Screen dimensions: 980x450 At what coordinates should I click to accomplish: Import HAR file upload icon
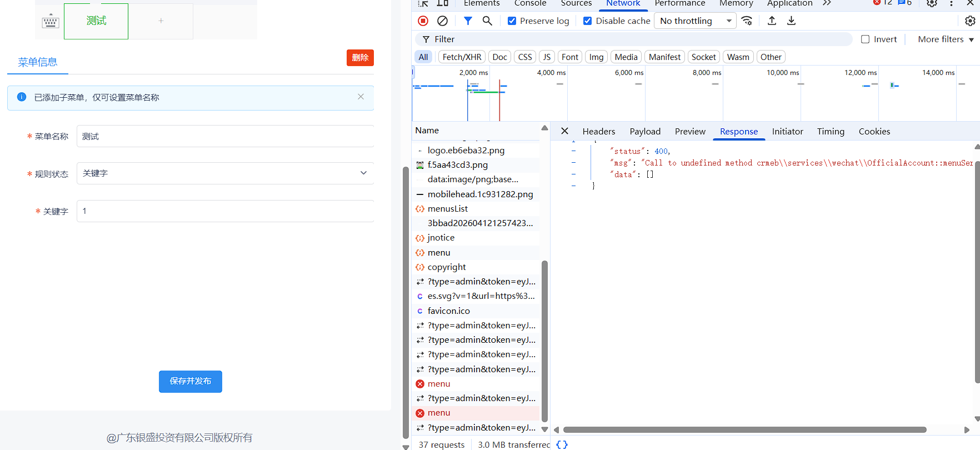[x=772, y=21]
